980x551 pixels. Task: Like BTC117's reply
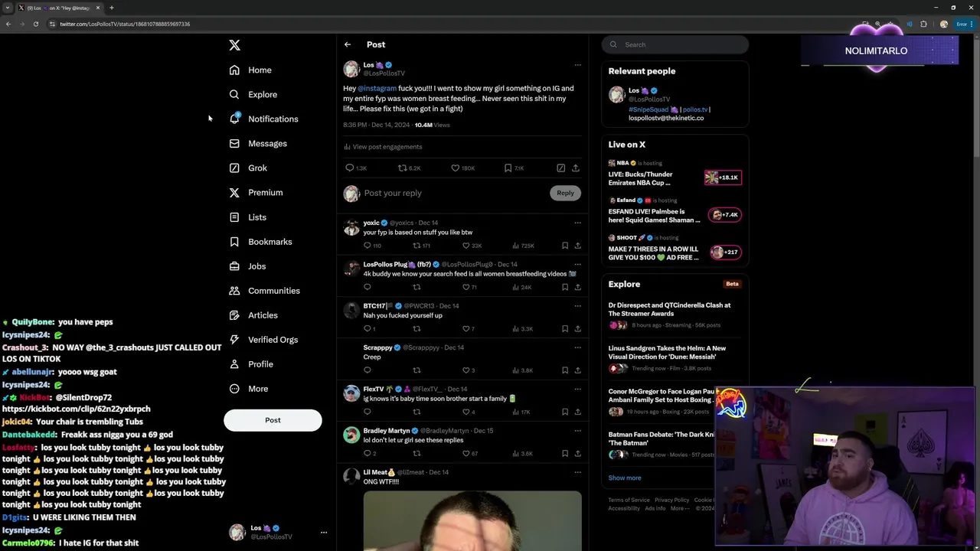coord(465,328)
